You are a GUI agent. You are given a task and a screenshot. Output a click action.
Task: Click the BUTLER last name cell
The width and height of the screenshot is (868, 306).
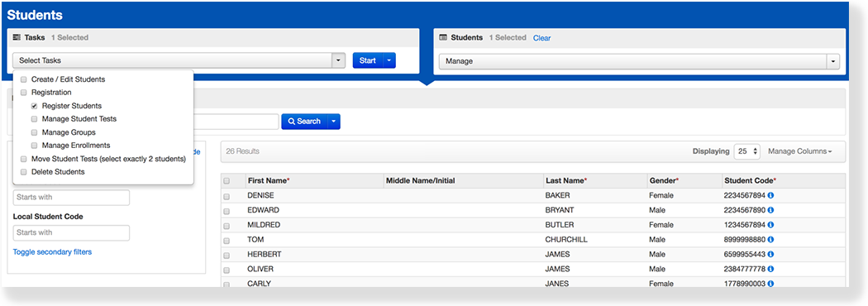pos(560,225)
